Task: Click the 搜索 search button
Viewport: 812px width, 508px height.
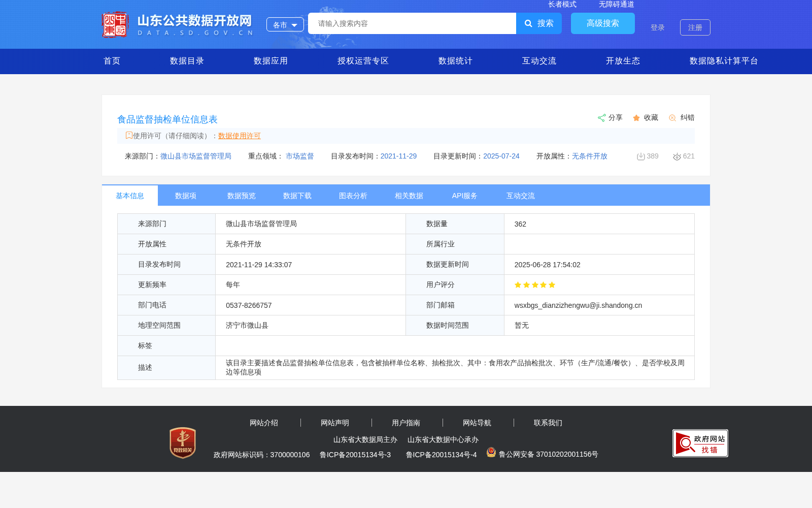Action: pyautogui.click(x=539, y=23)
